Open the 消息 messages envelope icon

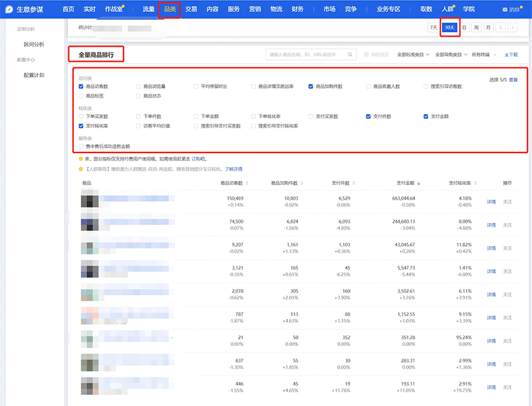pyautogui.click(x=503, y=10)
